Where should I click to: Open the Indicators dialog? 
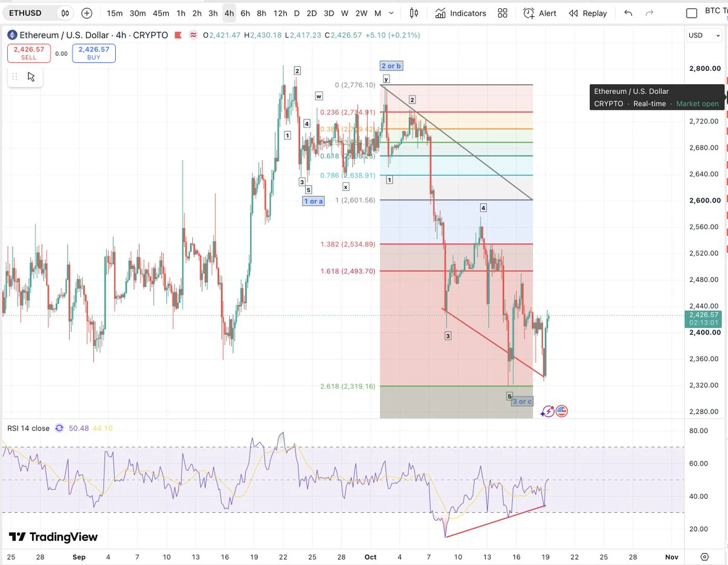coord(460,13)
